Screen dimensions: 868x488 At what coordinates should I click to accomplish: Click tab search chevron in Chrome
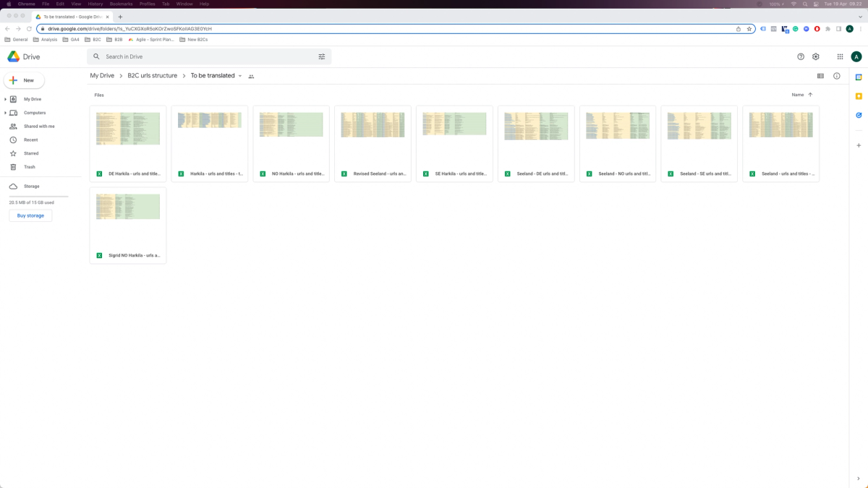coord(859,16)
